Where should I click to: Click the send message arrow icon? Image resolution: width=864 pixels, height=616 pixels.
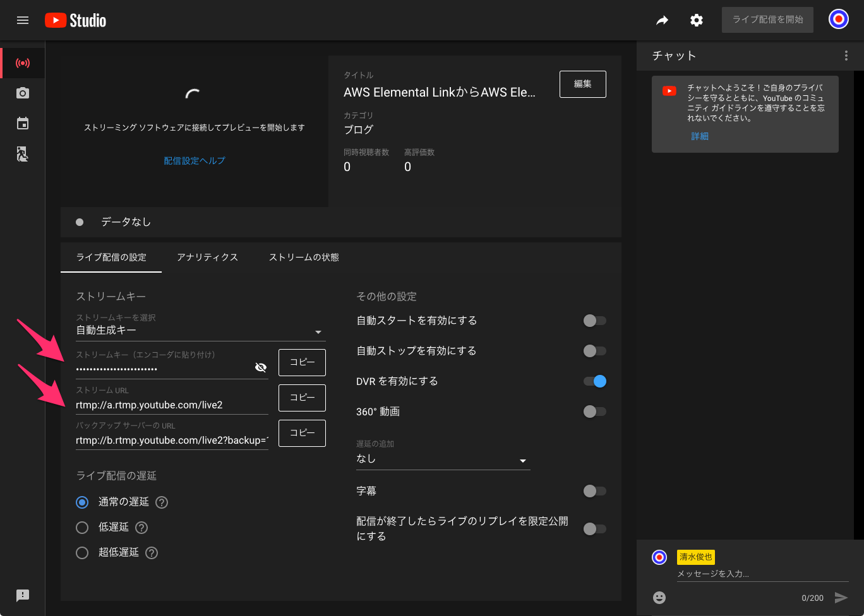tap(841, 597)
